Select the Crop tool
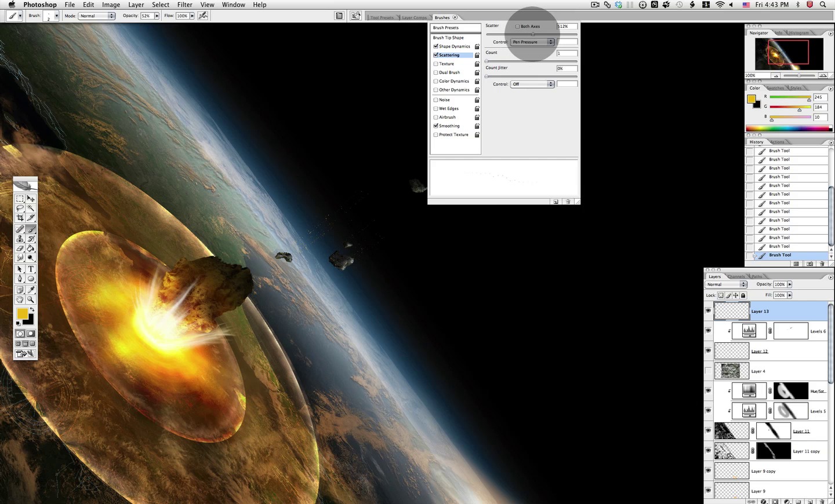The width and height of the screenshot is (835, 504). tap(20, 218)
